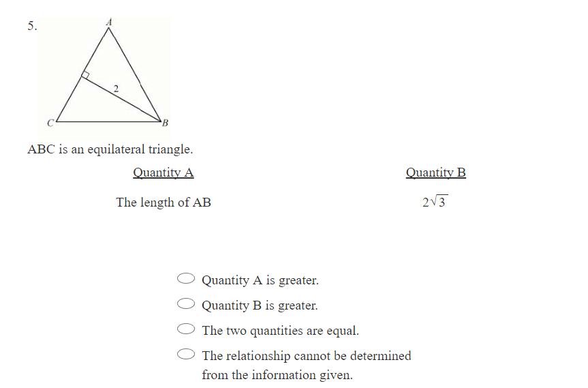The height and width of the screenshot is (388, 588).
Task: Click the underlined "Quantity A" heading
Action: [164, 173]
